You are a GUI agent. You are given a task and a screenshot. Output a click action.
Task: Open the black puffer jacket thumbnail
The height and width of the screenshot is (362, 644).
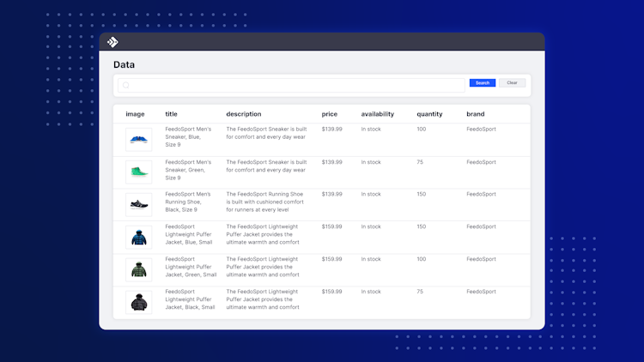pos(139,303)
